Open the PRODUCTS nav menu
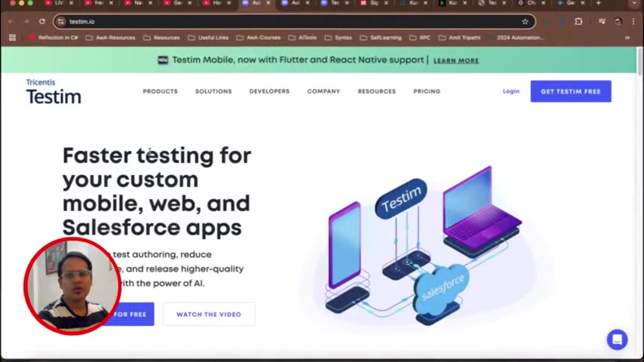Screen dimensions: 644x362 click(160, 91)
